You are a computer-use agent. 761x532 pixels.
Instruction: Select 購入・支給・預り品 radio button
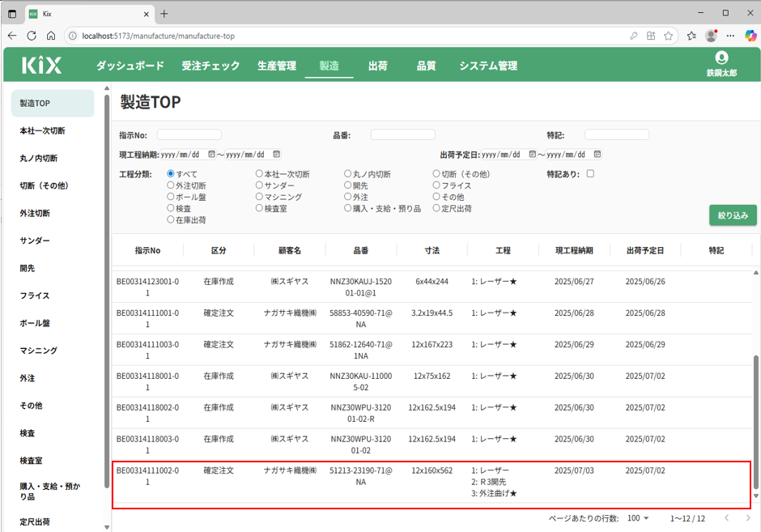point(347,208)
